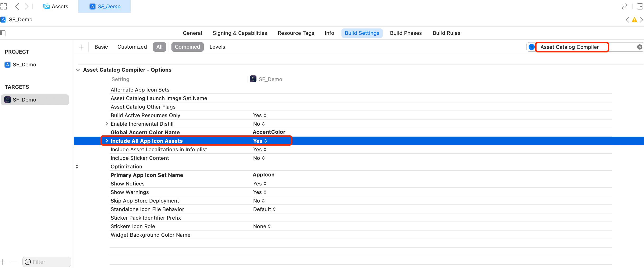Add a new build setting with plus
This screenshot has height=268, width=644.
[x=81, y=47]
